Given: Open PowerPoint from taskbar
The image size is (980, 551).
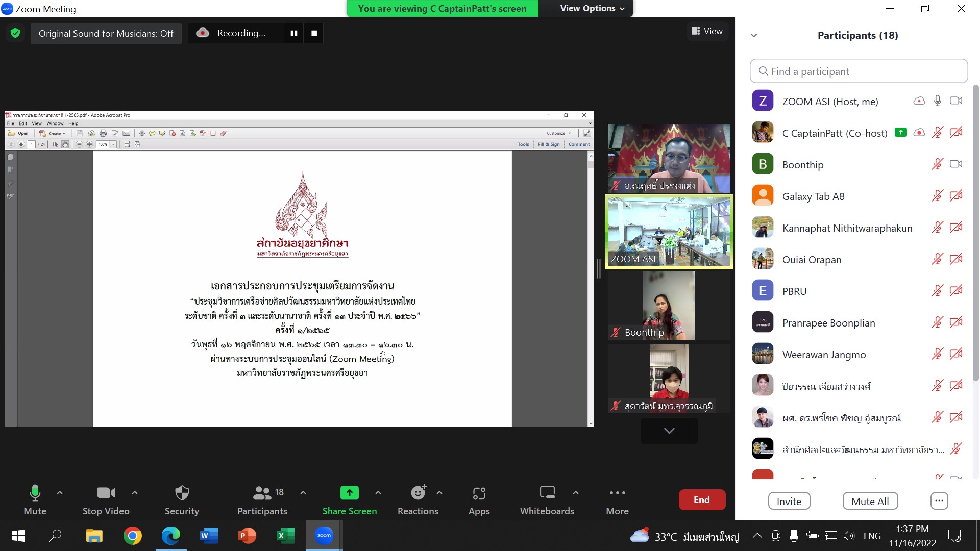Looking at the screenshot, I should click(247, 536).
